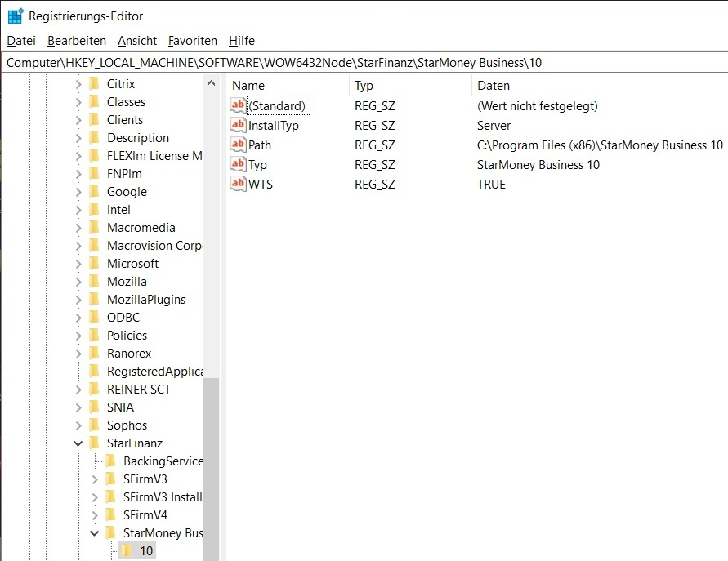This screenshot has height=561, width=728.
Task: Select the SFirmV3 key label
Action: [145, 479]
